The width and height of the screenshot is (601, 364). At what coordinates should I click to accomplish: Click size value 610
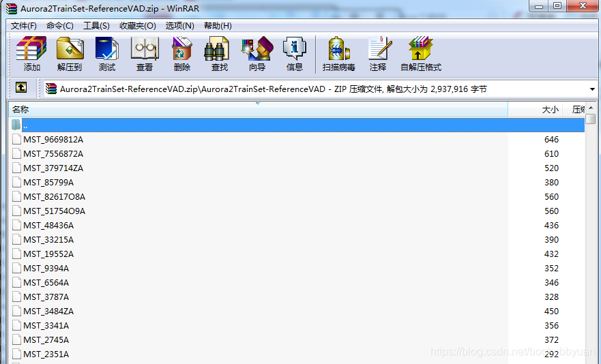point(551,153)
